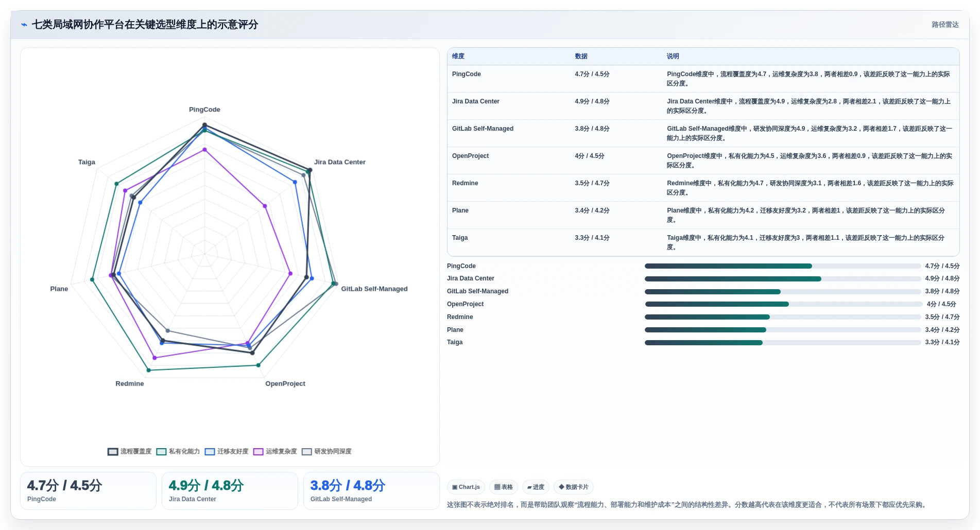980x530 pixels.
Task: Click the Plane progress bar
Action: click(x=783, y=330)
